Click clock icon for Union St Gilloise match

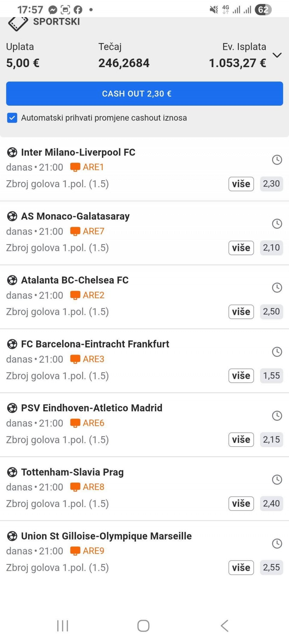click(277, 543)
